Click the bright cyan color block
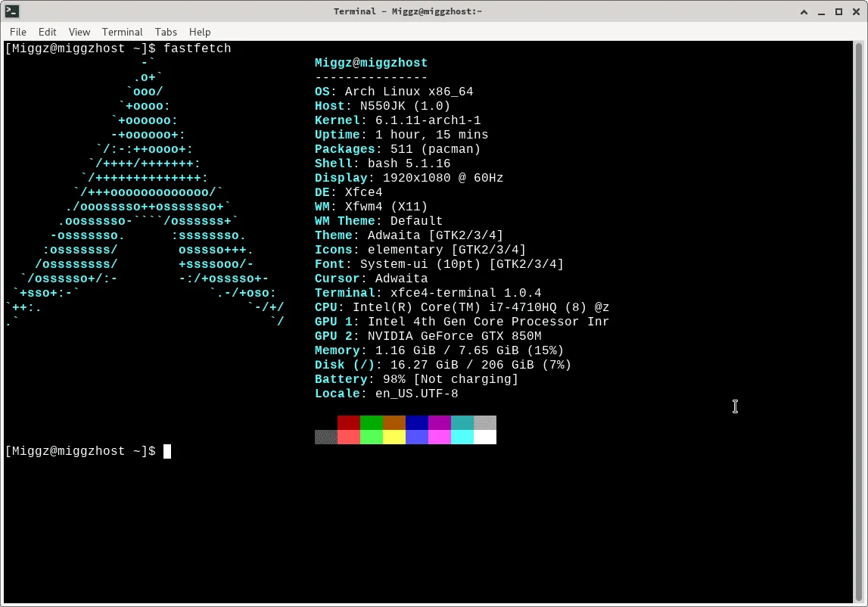The image size is (868, 607). point(462,437)
